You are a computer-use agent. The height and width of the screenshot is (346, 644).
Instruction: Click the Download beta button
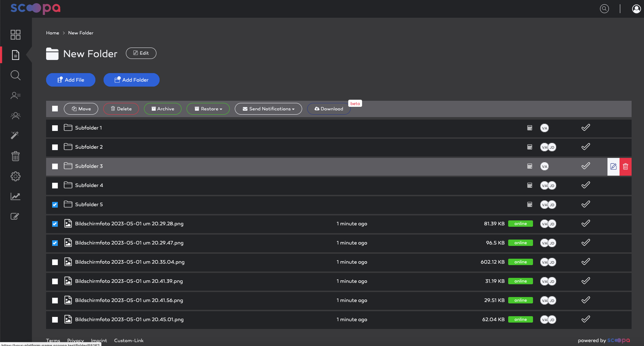pos(329,109)
